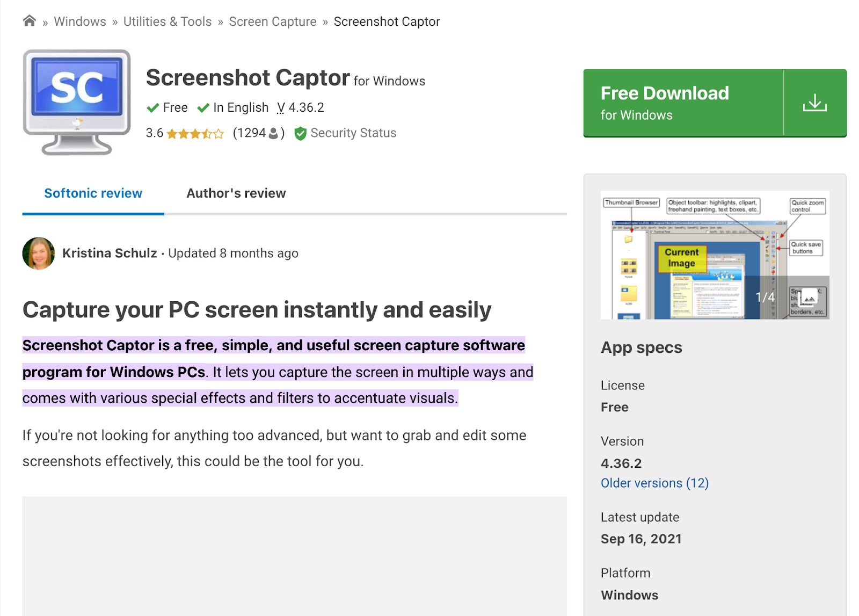Click the Security Status label
The image size is (859, 616).
(x=353, y=133)
